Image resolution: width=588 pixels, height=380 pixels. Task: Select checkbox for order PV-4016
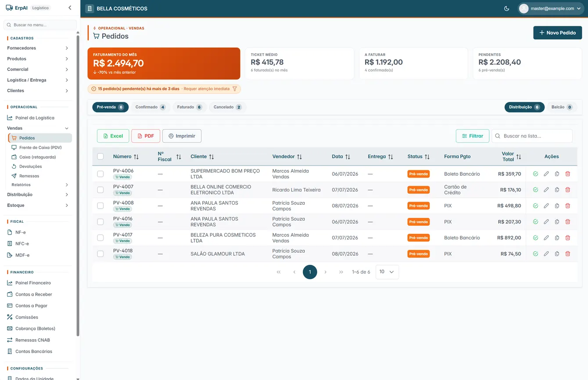(100, 222)
